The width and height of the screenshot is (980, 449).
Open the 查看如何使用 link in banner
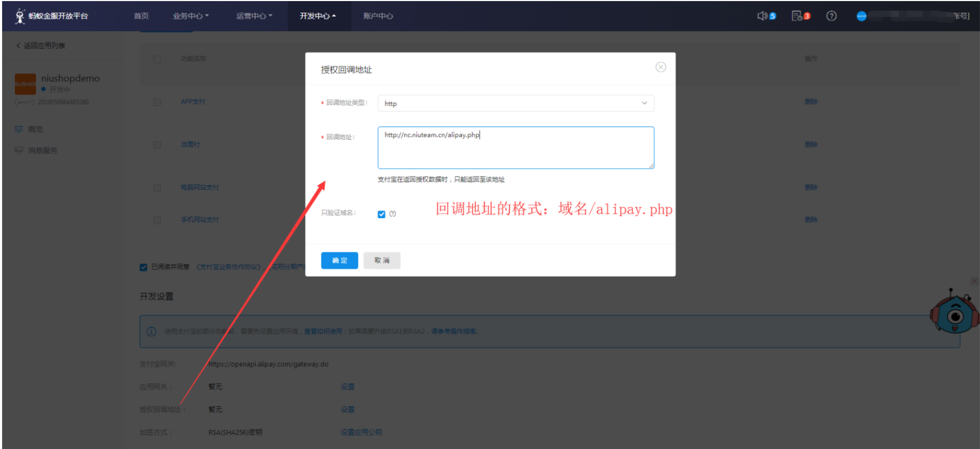coord(323,332)
